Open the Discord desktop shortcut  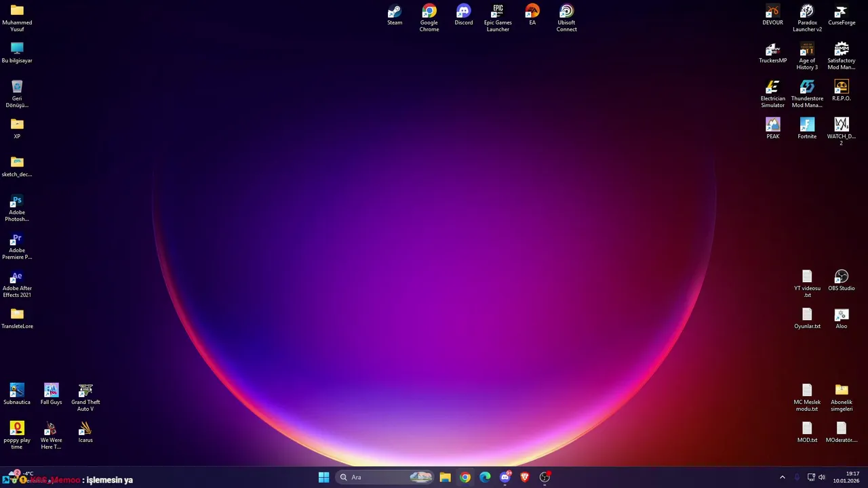click(x=464, y=15)
